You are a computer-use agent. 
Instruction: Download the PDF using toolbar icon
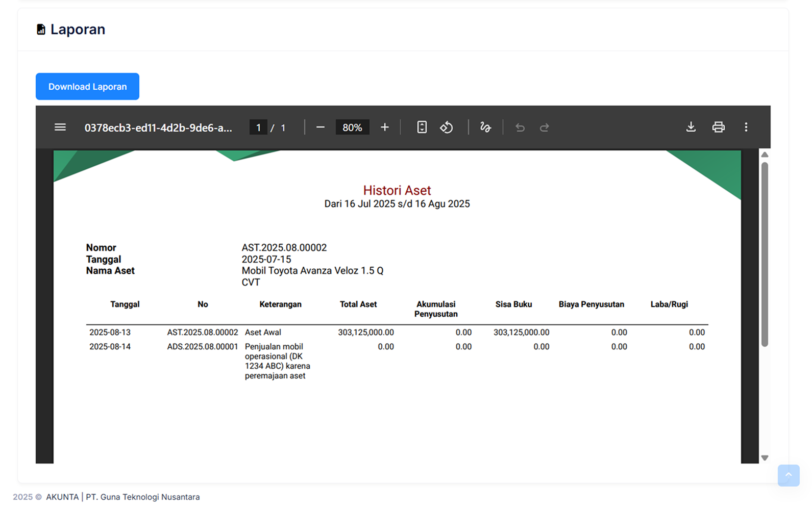(x=691, y=127)
